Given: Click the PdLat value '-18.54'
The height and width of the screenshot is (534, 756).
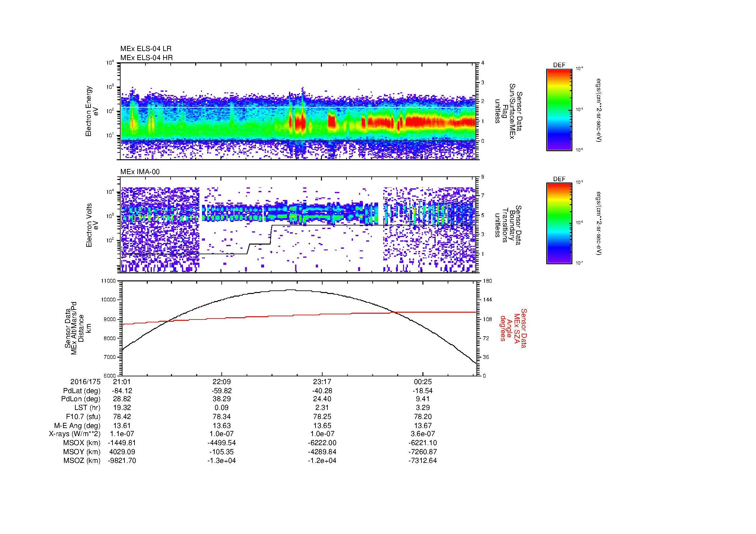Looking at the screenshot, I should pos(423,391).
